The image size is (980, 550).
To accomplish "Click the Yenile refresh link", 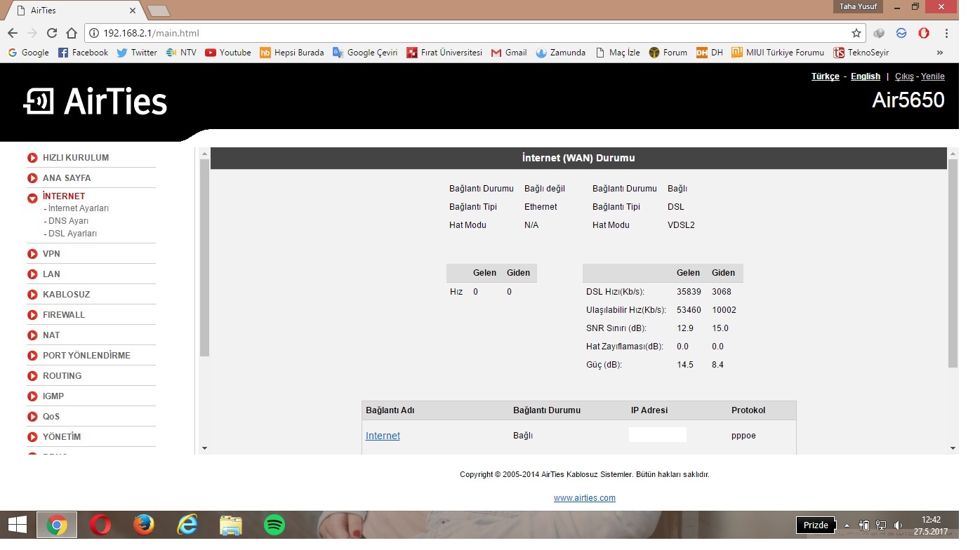I will pyautogui.click(x=933, y=76).
